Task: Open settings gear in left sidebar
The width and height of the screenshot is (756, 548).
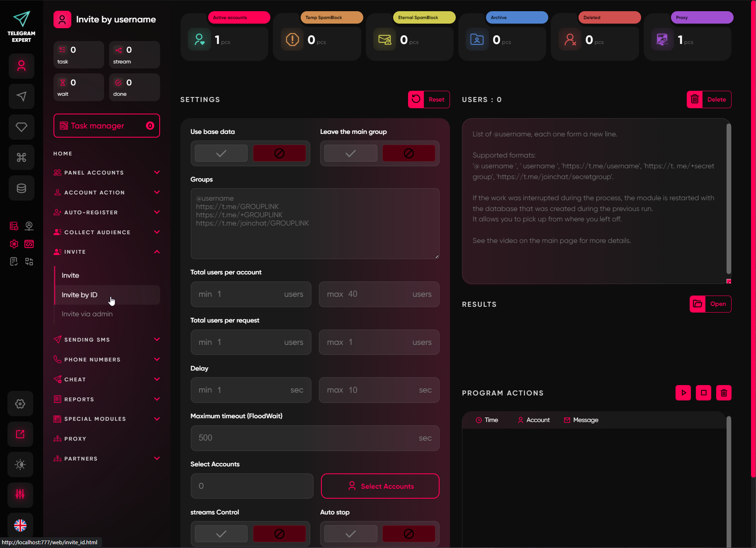Action: (x=20, y=404)
